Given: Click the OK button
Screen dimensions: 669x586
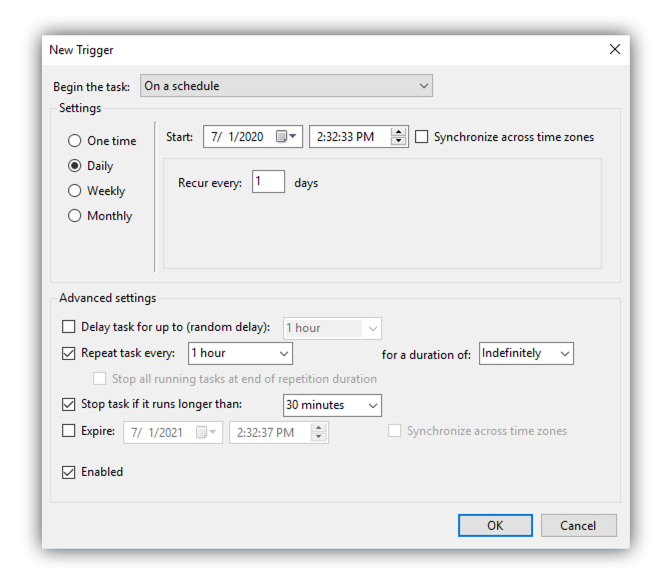Looking at the screenshot, I should pyautogui.click(x=495, y=525).
